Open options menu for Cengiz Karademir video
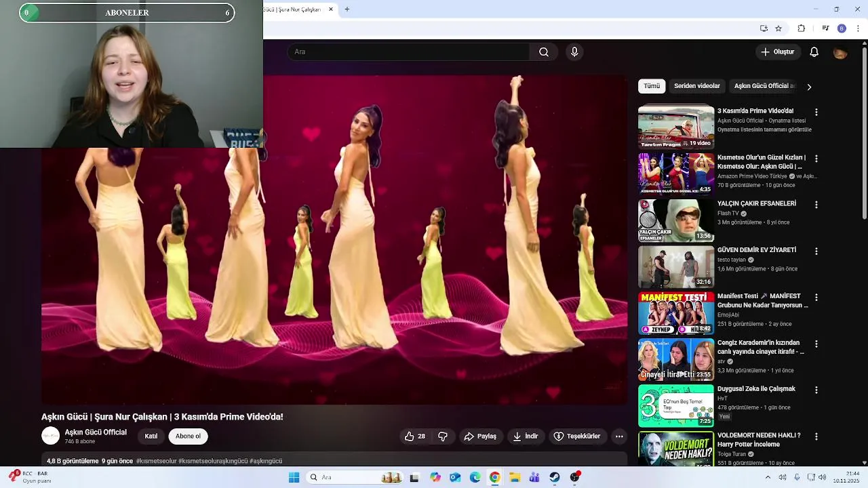 click(816, 344)
